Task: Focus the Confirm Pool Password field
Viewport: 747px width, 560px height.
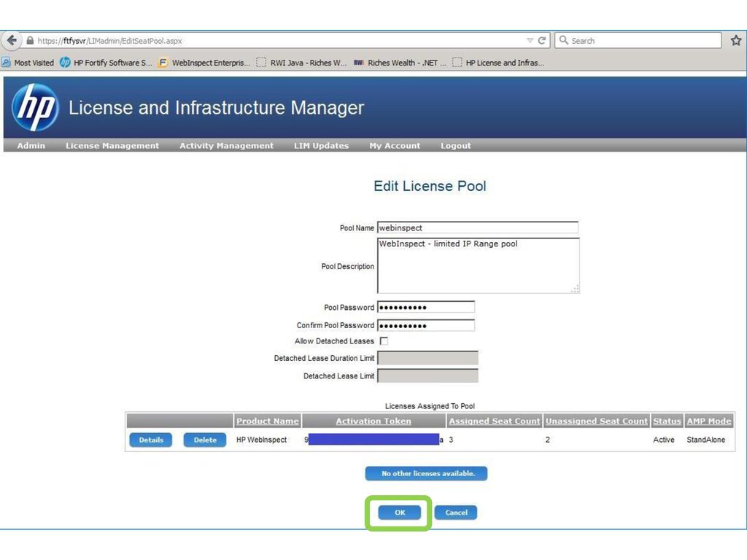Action: (426, 326)
